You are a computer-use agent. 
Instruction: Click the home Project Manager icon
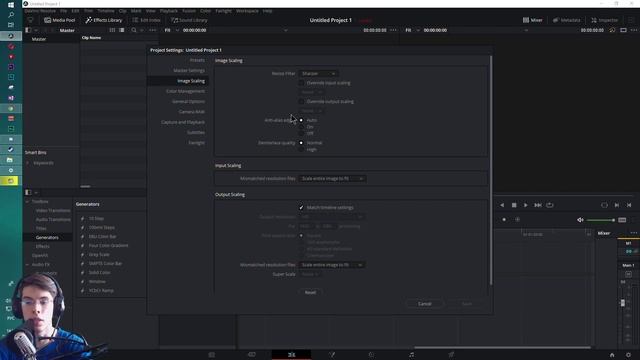pos(612,355)
